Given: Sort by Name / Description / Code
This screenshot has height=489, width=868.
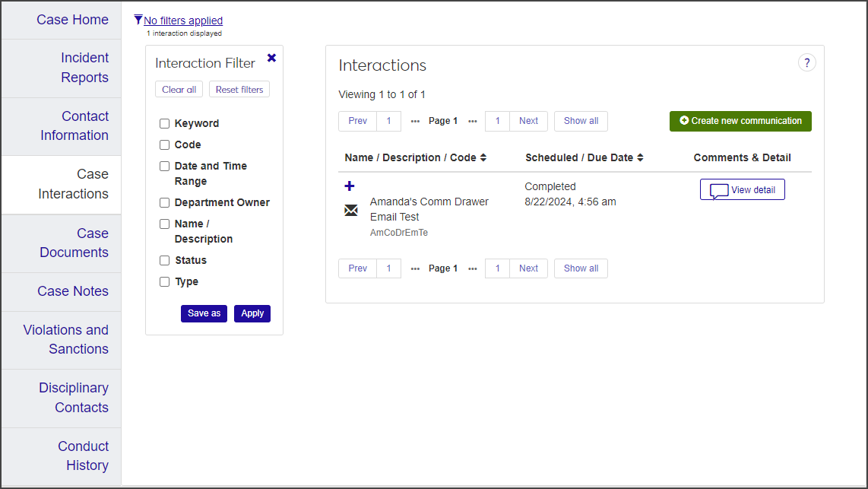Looking at the screenshot, I should pyautogui.click(x=415, y=157).
